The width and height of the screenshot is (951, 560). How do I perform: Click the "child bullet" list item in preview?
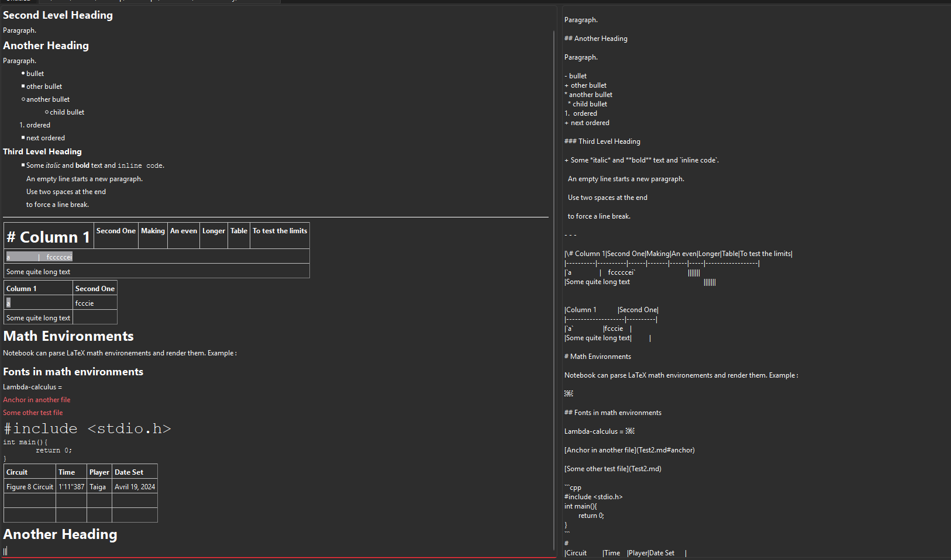[x=67, y=112]
